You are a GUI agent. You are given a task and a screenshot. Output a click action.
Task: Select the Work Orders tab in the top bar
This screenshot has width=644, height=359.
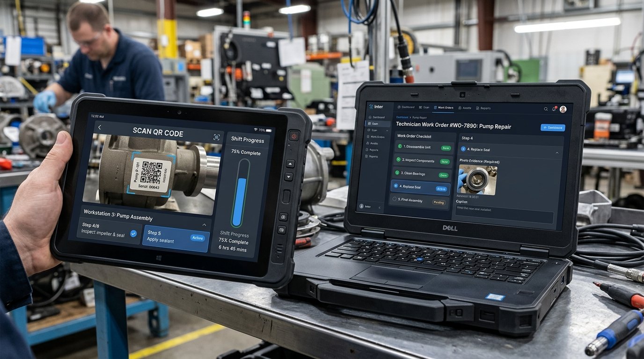[443, 108]
